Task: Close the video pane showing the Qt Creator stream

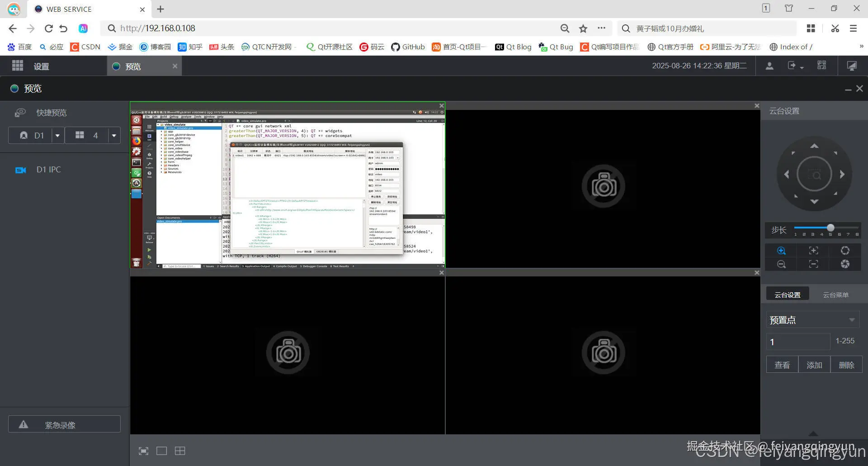Action: (442, 106)
